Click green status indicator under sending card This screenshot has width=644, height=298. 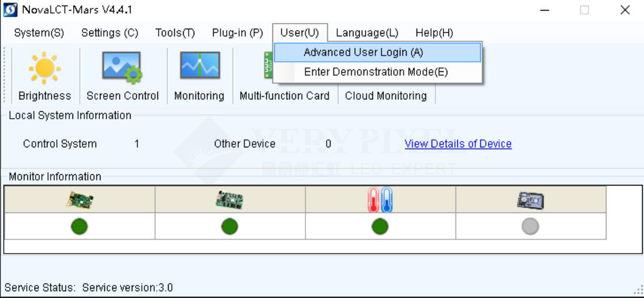79,227
